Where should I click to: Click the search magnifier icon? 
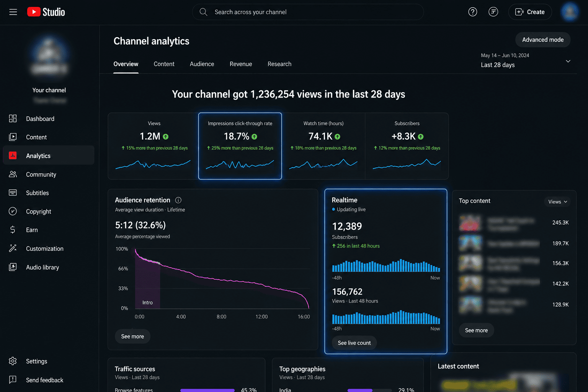[203, 12]
